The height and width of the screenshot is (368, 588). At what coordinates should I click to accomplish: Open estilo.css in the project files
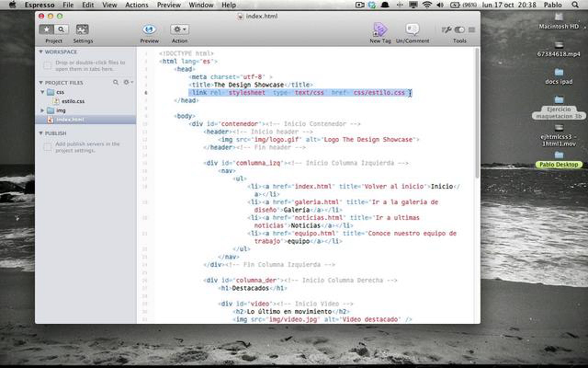point(73,101)
